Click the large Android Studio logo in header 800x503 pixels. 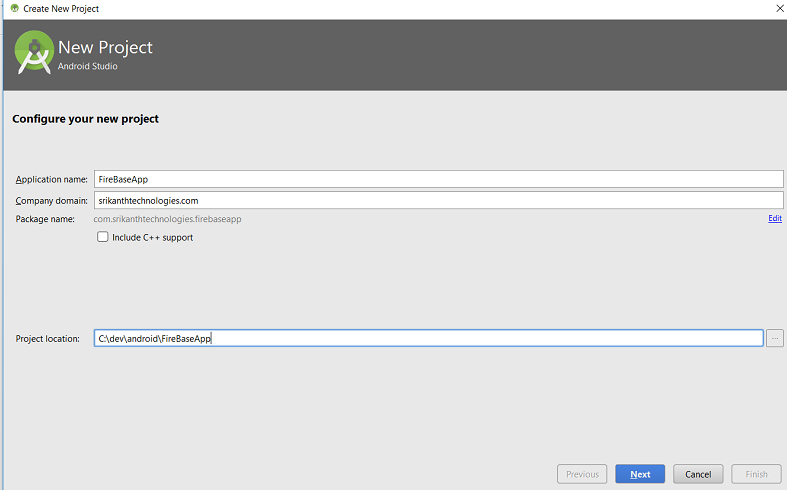(x=34, y=53)
